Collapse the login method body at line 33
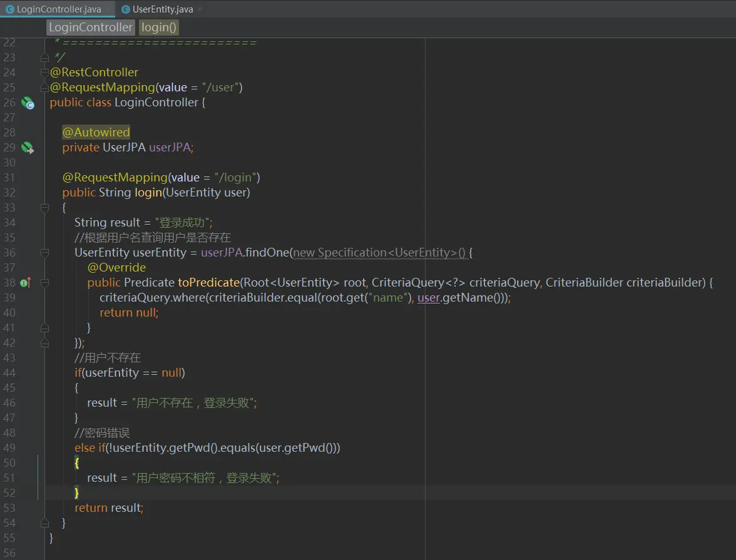This screenshot has width=736, height=560. pos(44,208)
